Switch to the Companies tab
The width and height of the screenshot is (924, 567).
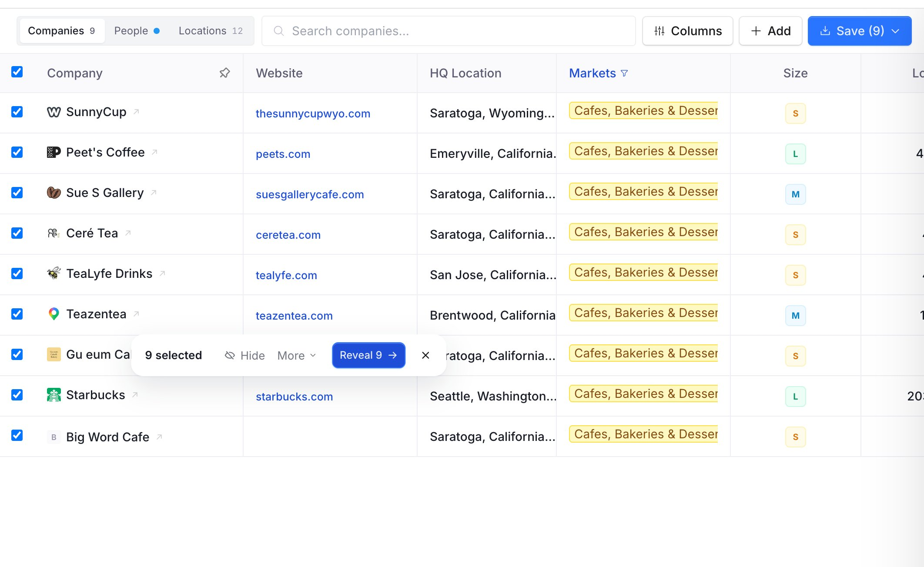62,31
